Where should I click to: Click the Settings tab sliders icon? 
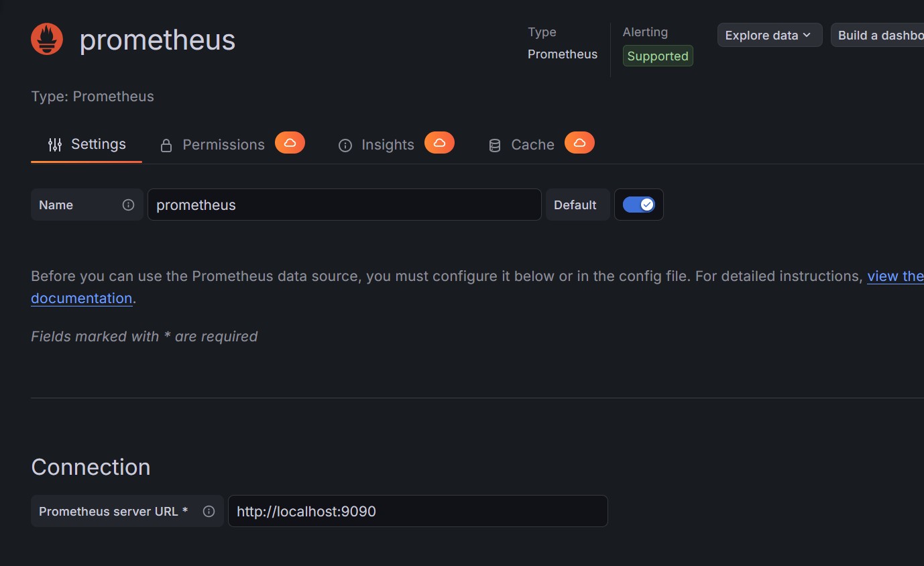coord(55,144)
